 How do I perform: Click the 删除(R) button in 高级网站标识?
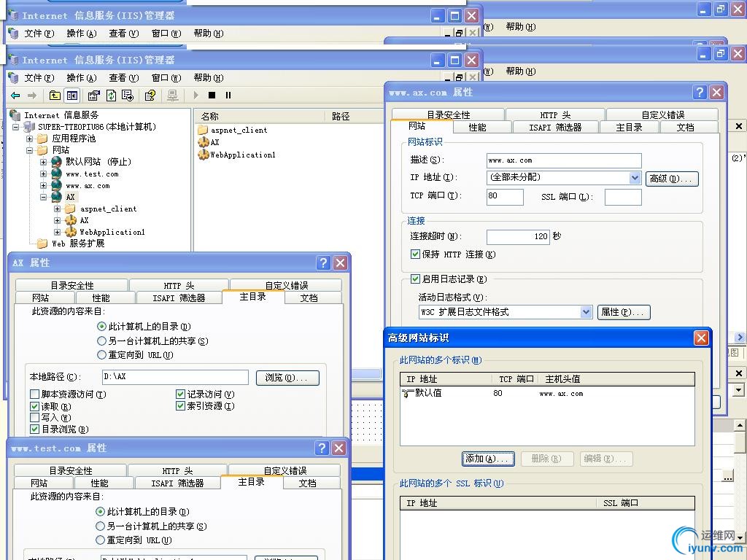[547, 459]
